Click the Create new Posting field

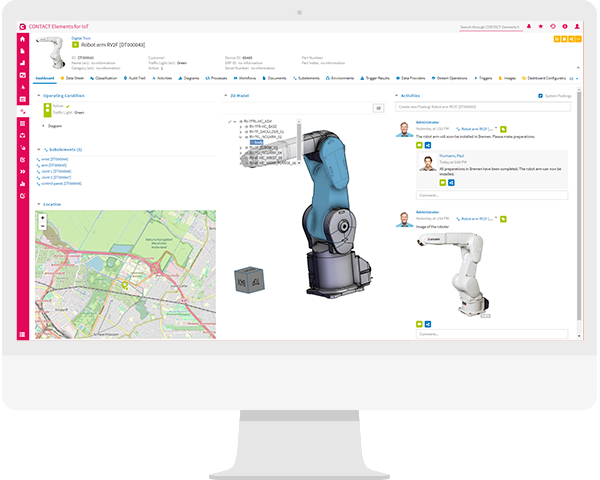[x=483, y=107]
